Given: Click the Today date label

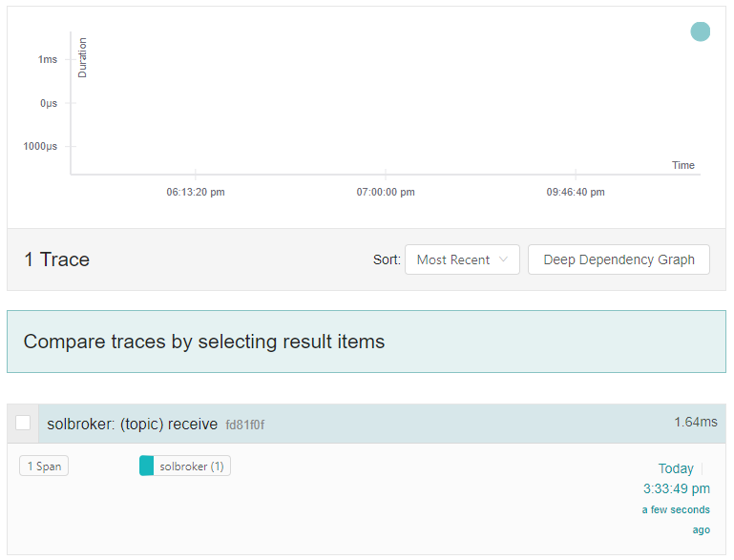Looking at the screenshot, I should pos(676,468).
